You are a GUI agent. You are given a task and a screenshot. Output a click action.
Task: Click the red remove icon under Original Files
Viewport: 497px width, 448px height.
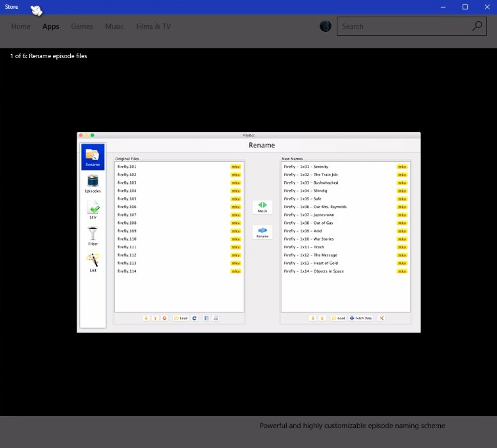165,318
